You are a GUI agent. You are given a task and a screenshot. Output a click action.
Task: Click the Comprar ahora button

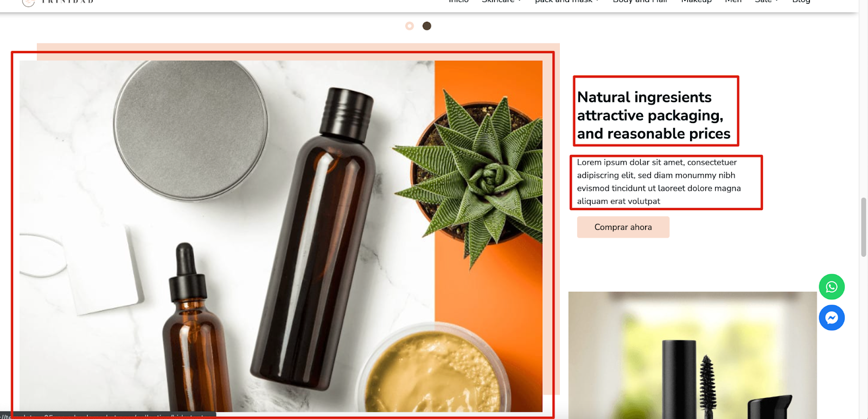pyautogui.click(x=623, y=227)
